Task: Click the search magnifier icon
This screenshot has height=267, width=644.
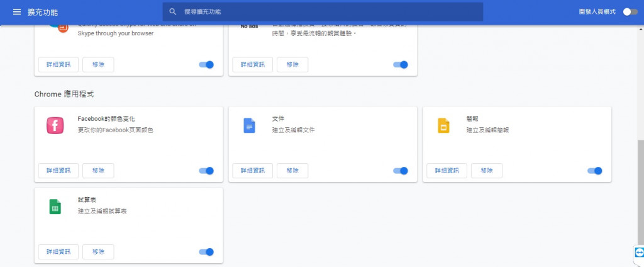Action: 173,12
